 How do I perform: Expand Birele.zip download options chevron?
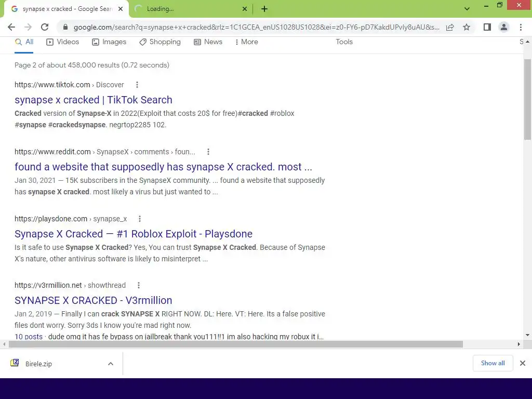pyautogui.click(x=111, y=364)
